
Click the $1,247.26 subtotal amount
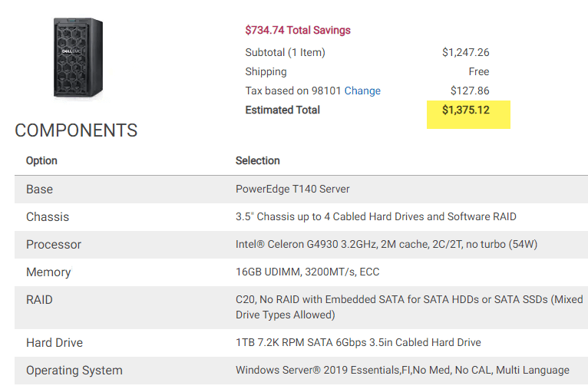tap(465, 52)
